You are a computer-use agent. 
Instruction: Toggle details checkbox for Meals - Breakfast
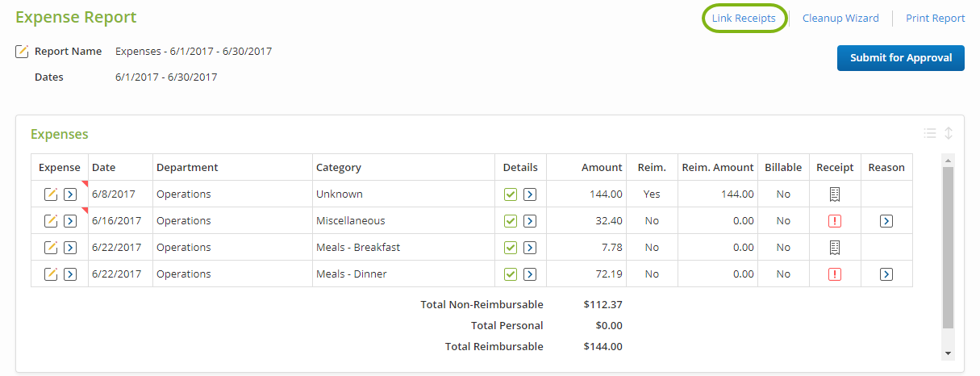[x=511, y=248]
